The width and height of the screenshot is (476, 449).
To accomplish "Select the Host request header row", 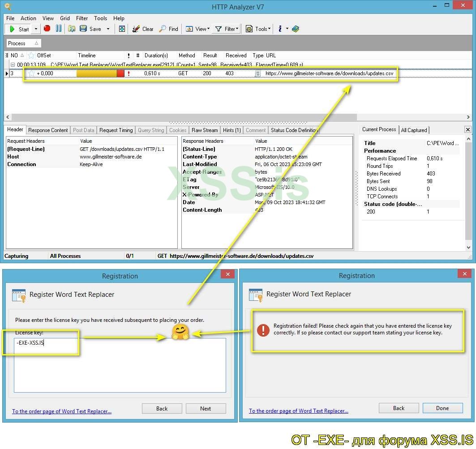I will 91,157.
